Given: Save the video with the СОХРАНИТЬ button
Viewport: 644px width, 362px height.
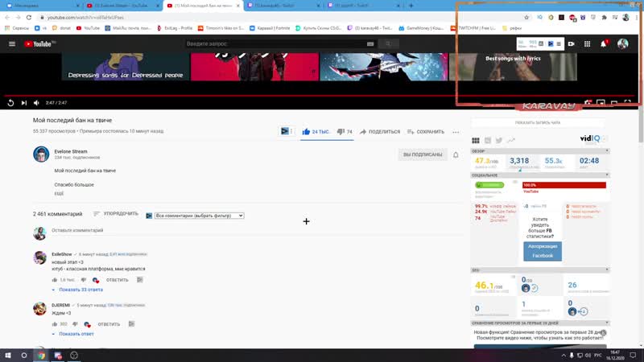Looking at the screenshot, I should [426, 132].
